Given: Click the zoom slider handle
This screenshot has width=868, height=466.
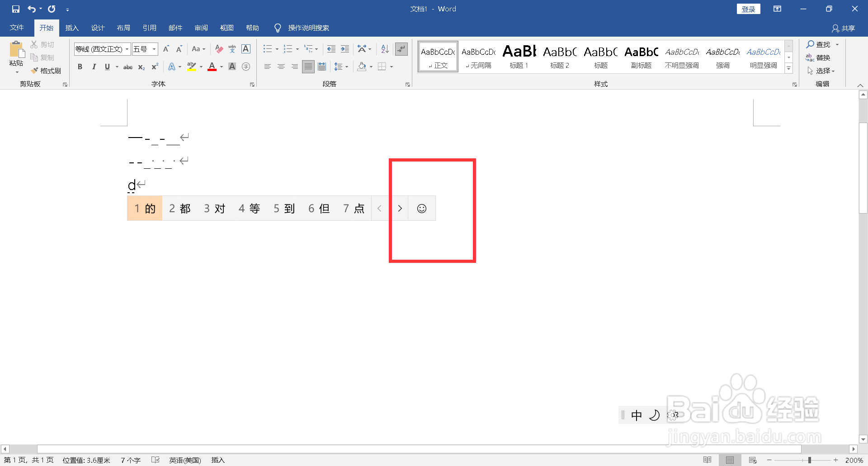Looking at the screenshot, I should pyautogui.click(x=809, y=460).
